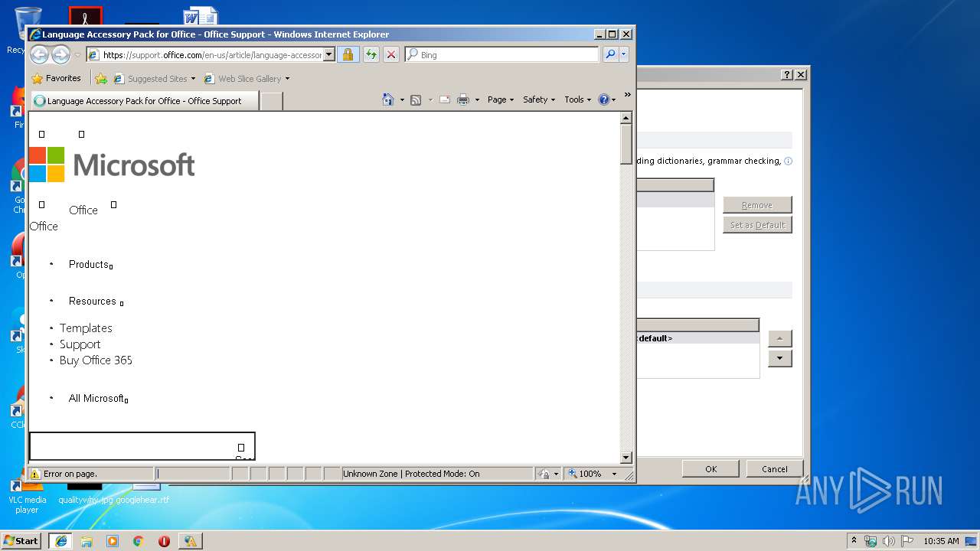Click the Microsoft logo on the page
Screen dimensions: 980x551
pyautogui.click(x=112, y=165)
